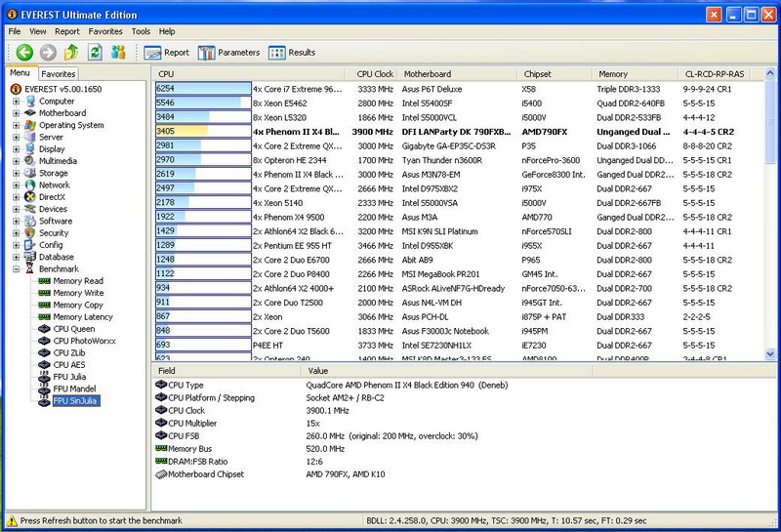Open the Parameters toolbar button
This screenshot has width=781, height=532.
[229, 53]
